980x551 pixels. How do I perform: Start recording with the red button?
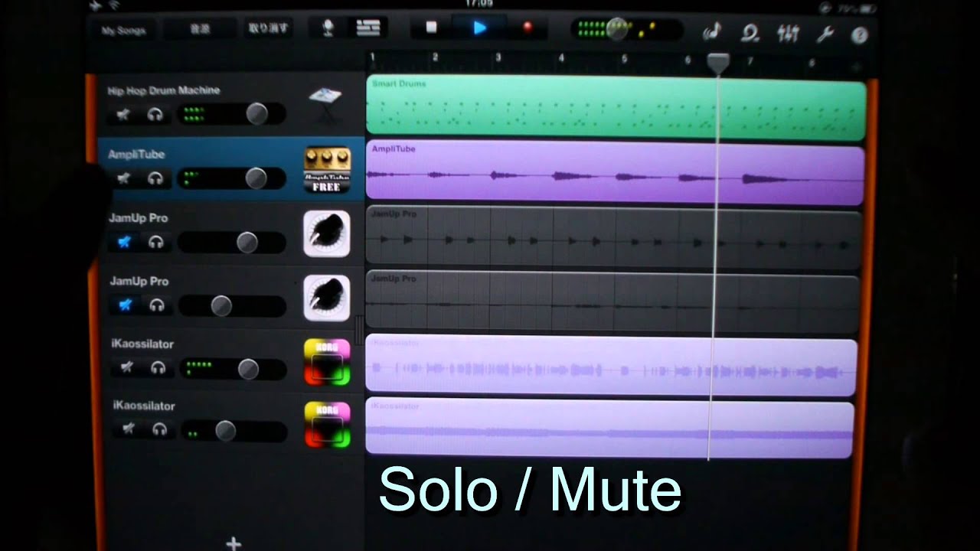[x=527, y=28]
